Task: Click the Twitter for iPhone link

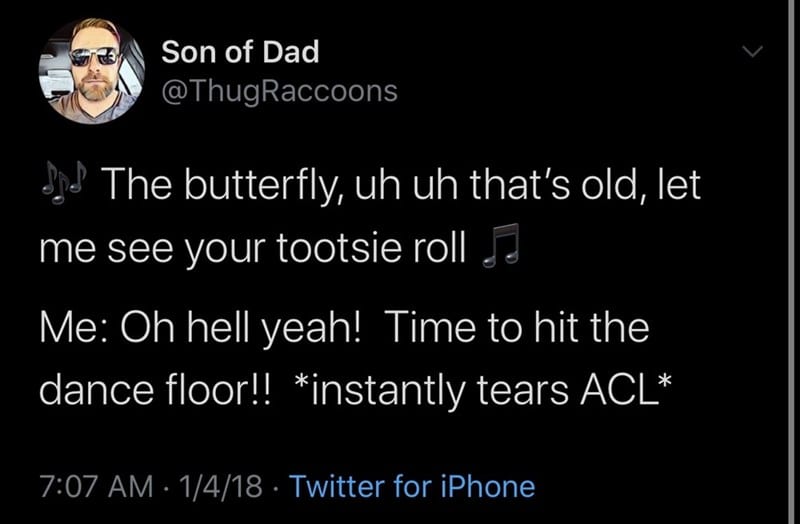Action: pos(412,487)
